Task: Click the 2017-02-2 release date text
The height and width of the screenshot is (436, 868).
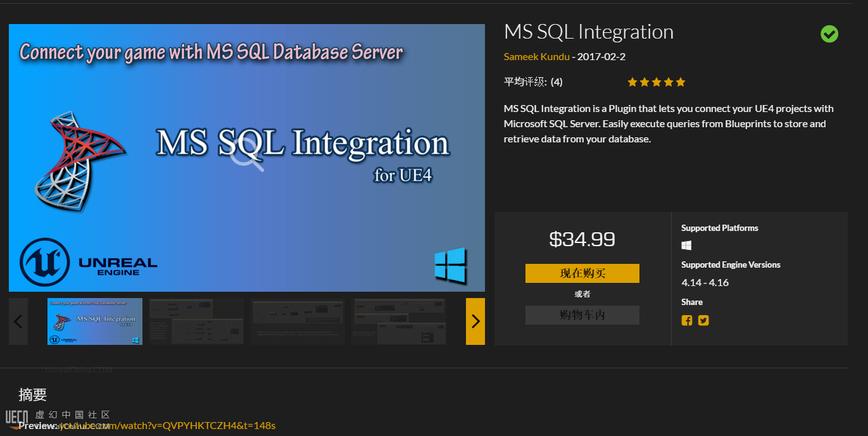Action: click(601, 57)
